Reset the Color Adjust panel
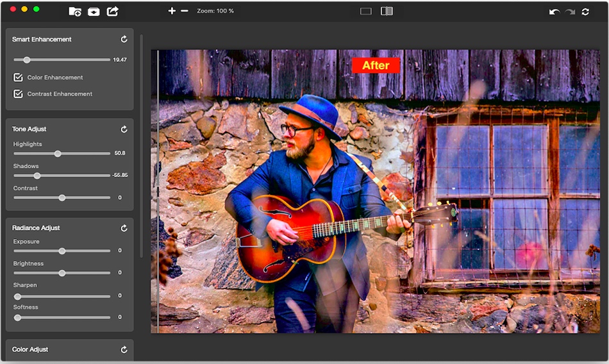 (124, 350)
